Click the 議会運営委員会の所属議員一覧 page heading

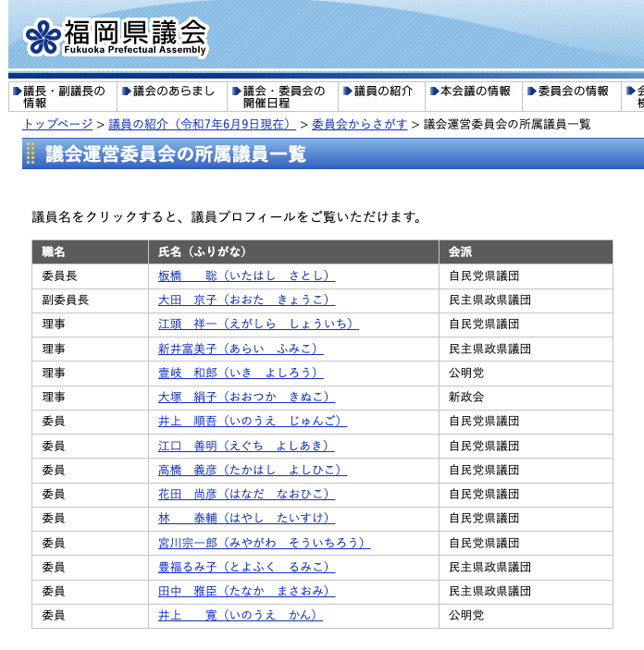point(176,154)
